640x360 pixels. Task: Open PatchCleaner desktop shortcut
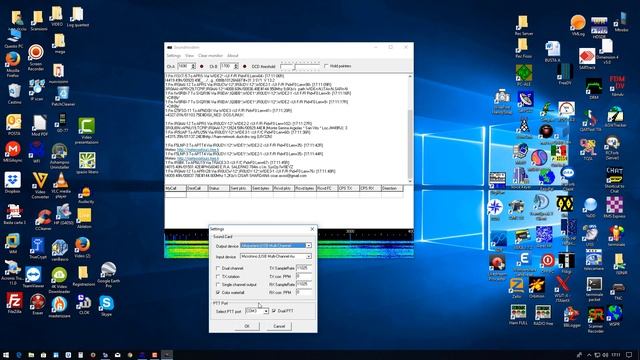(63, 97)
